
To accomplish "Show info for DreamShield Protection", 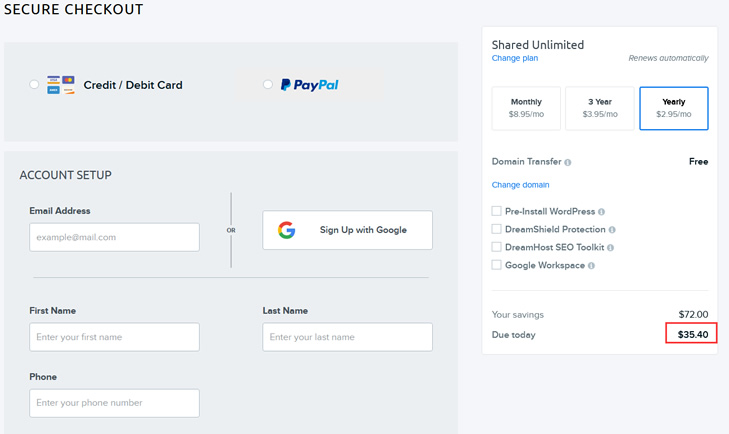I will [612, 230].
